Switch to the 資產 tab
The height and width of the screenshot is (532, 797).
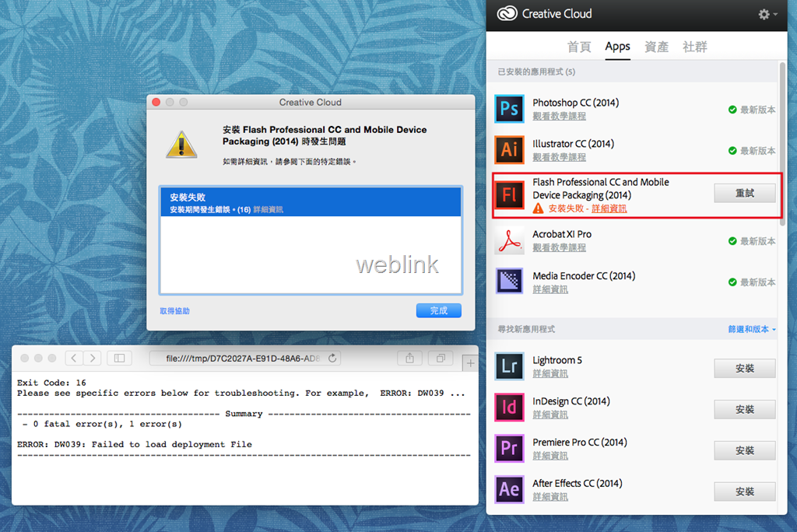click(656, 47)
